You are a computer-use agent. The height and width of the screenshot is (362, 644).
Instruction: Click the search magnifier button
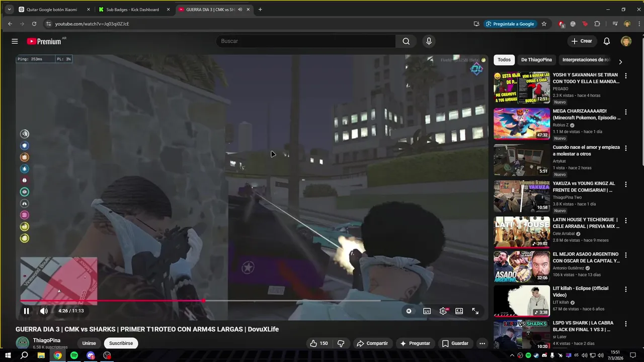tap(406, 41)
